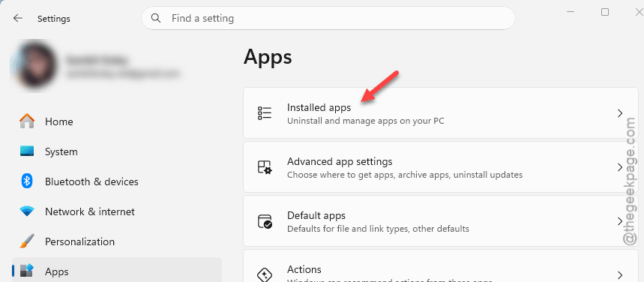Maximize the Settings window
Screen dimensions: 644x282
tap(604, 12)
